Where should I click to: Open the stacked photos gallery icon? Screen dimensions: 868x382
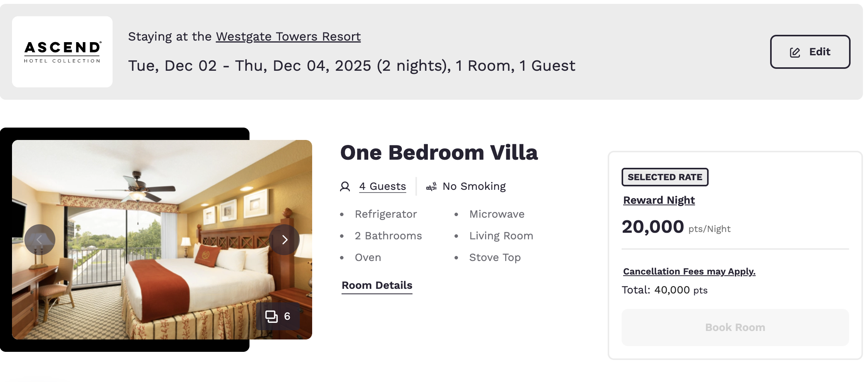[x=271, y=316]
